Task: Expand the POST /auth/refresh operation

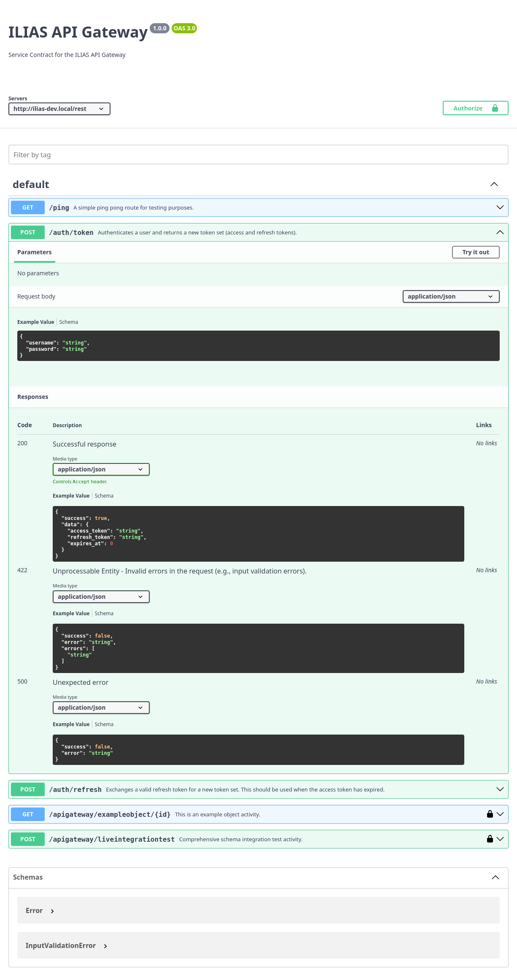Action: tap(500, 789)
